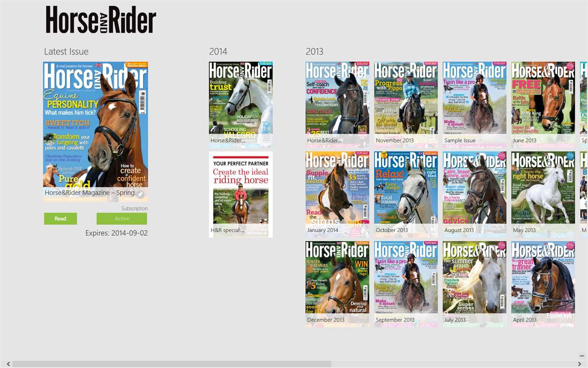Image resolution: width=588 pixels, height=368 pixels.
Task: Open the January 2014 issue
Action: (337, 194)
